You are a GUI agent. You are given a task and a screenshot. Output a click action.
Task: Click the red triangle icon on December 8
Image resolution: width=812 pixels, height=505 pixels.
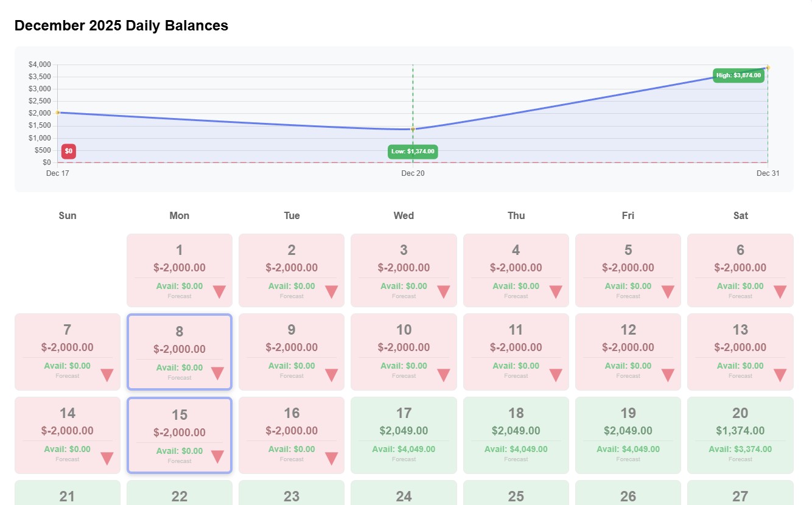pos(217,373)
